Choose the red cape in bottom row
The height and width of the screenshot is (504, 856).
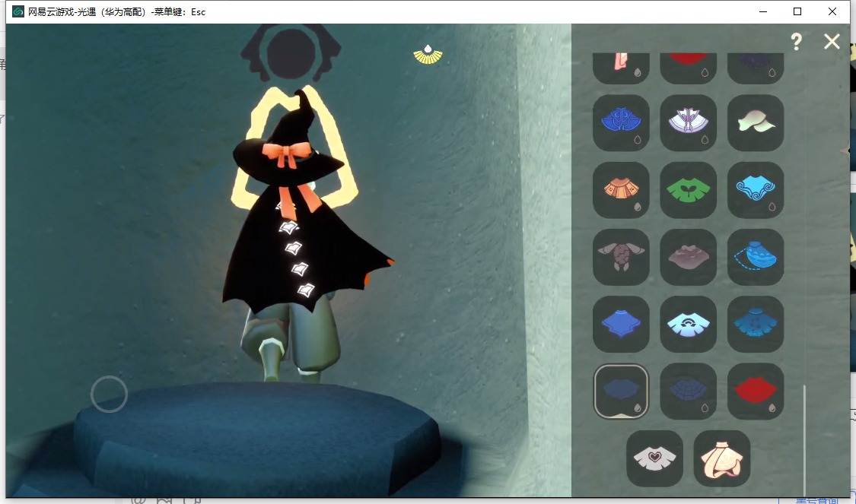click(756, 391)
